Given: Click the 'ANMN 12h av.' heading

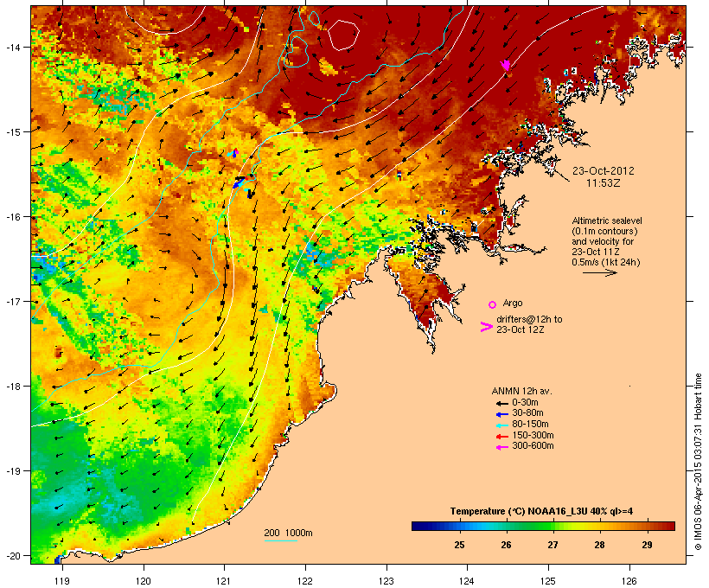Looking at the screenshot, I should pyautogui.click(x=521, y=391).
